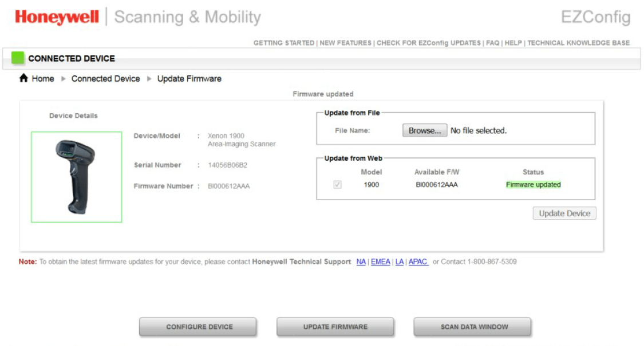Click the Honeywell logo
The height and width of the screenshot is (346, 644).
pos(57,17)
